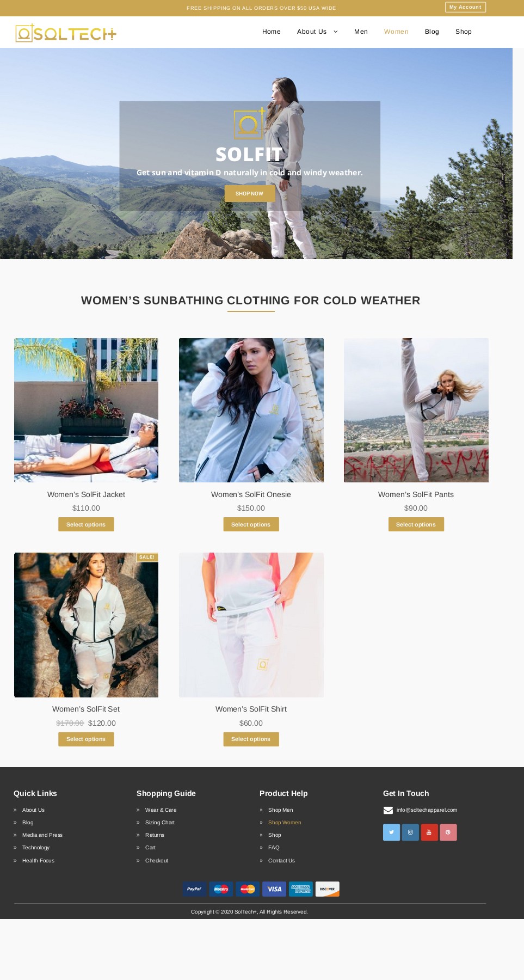Visit the YouTube social icon
This screenshot has width=524, height=980.
pyautogui.click(x=429, y=832)
